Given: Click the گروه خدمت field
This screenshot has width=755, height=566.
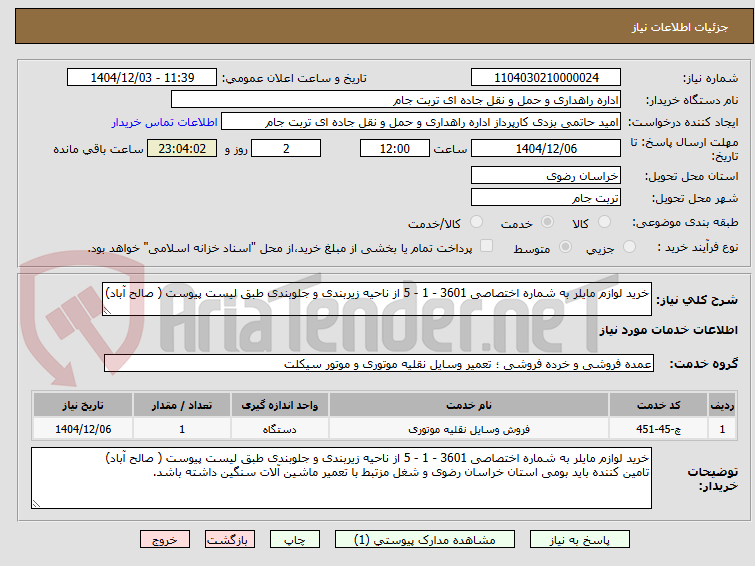Looking at the screenshot, I should [378, 364].
